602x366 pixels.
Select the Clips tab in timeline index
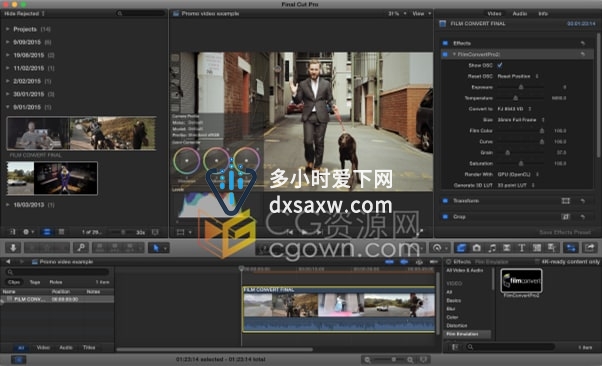click(x=14, y=282)
